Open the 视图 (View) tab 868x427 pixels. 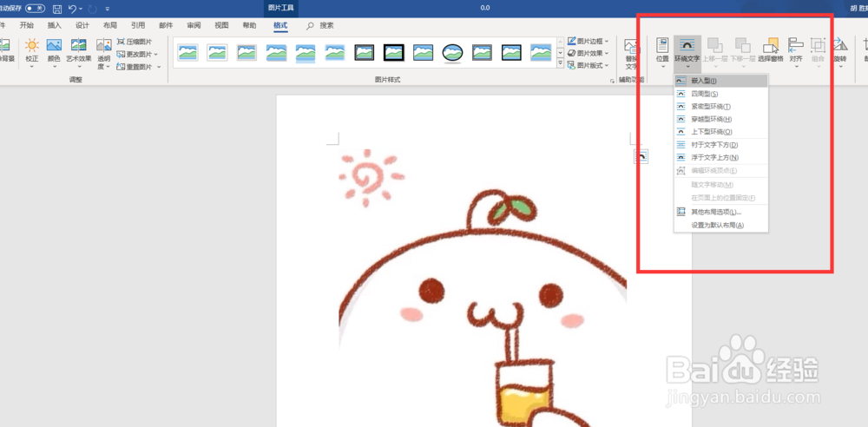(x=221, y=25)
